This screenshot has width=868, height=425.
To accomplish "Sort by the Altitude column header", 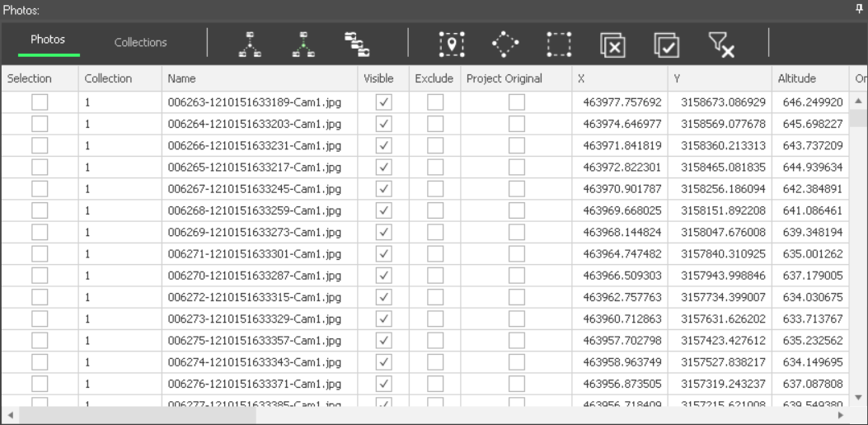I will pyautogui.click(x=810, y=78).
